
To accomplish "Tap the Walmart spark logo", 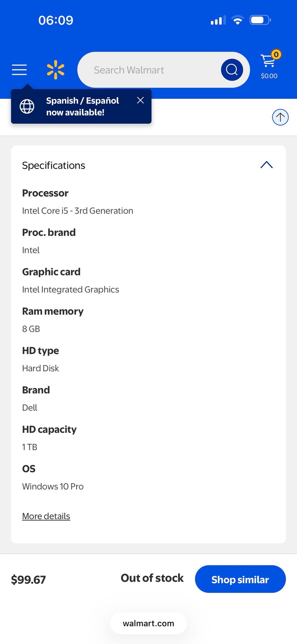I will point(56,70).
